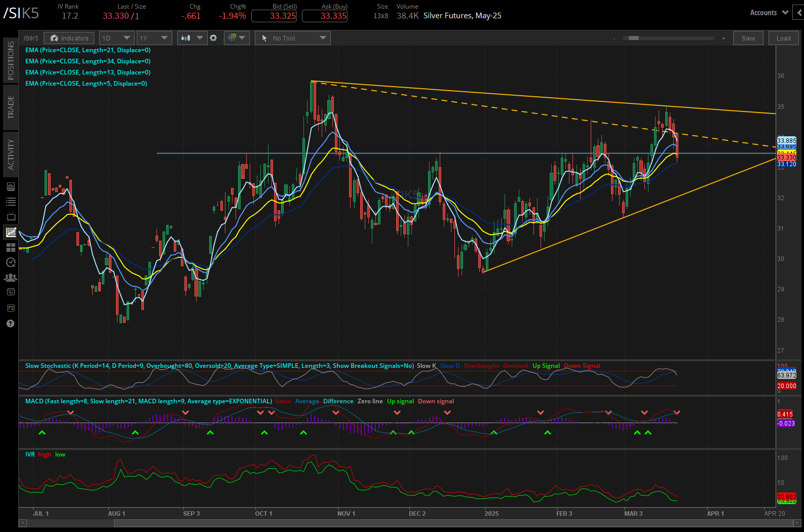The height and width of the screenshot is (532, 804).
Task: Collapse the right panel arrow at top
Action: click(799, 13)
